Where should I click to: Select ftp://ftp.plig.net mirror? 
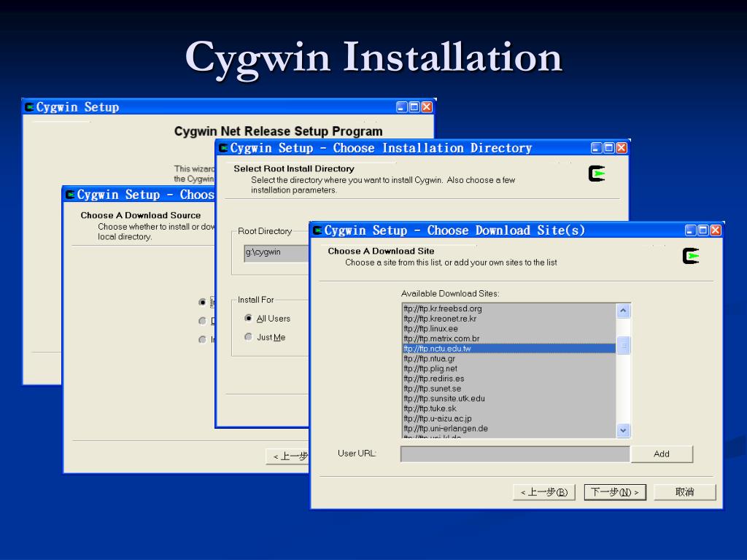pyautogui.click(x=508, y=368)
